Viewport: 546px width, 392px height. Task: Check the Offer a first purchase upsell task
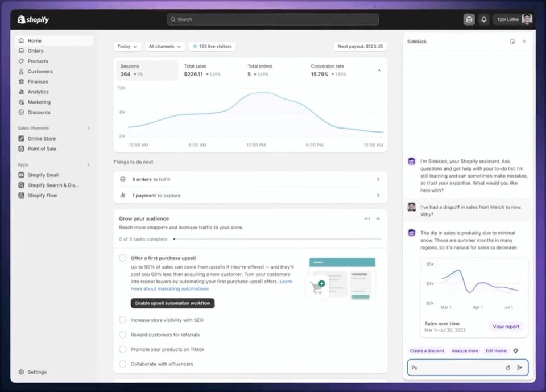point(122,257)
